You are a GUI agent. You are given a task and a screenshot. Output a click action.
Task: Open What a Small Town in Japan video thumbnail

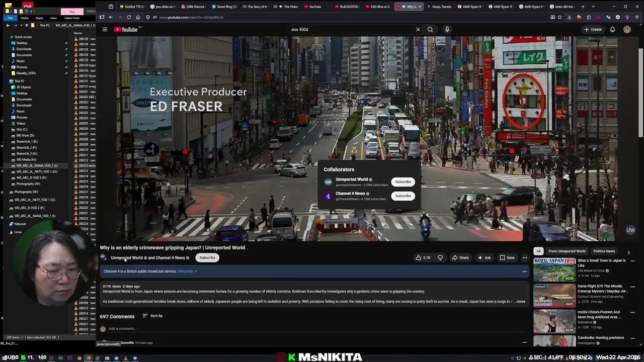pos(554,269)
